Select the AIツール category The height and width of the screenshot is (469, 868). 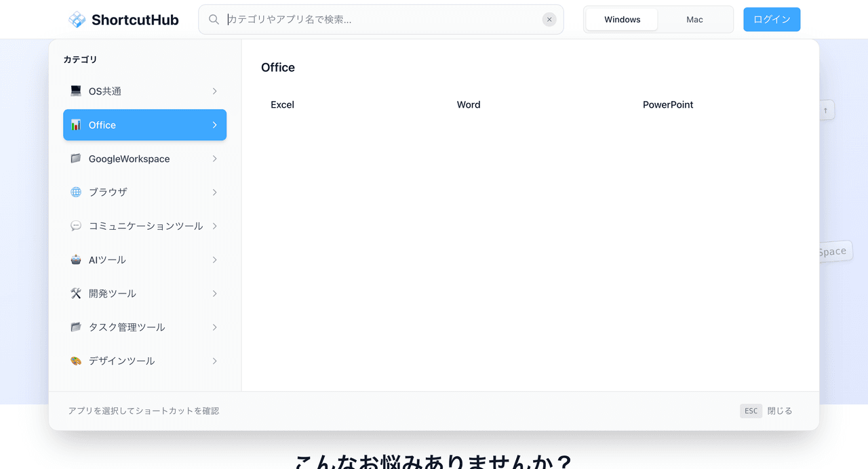coord(144,260)
